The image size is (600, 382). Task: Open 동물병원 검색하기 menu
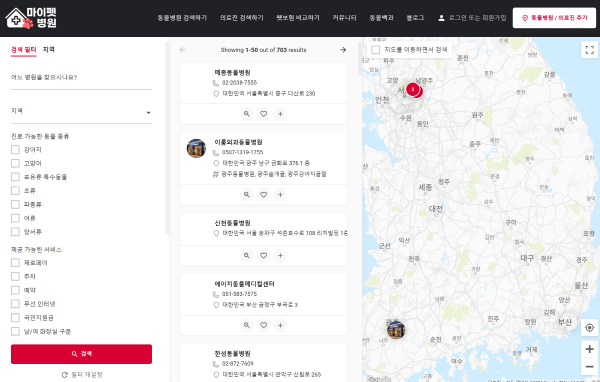pyautogui.click(x=182, y=18)
